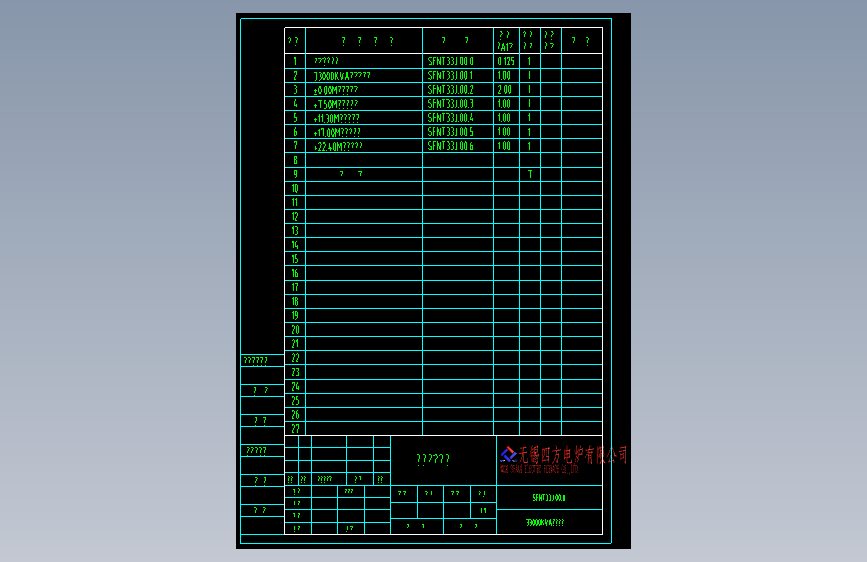Select row number 16 in the table
This screenshot has width=867, height=562.
tap(295, 273)
